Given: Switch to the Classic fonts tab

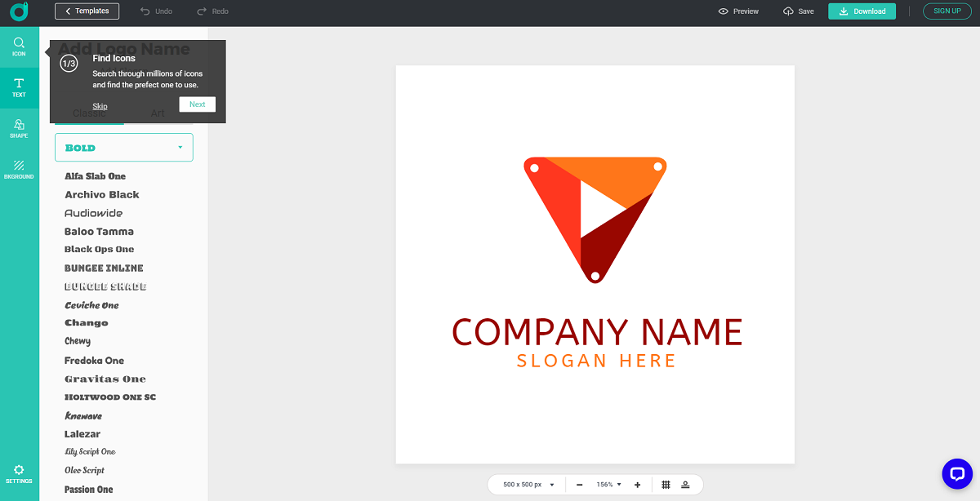Looking at the screenshot, I should [x=88, y=113].
